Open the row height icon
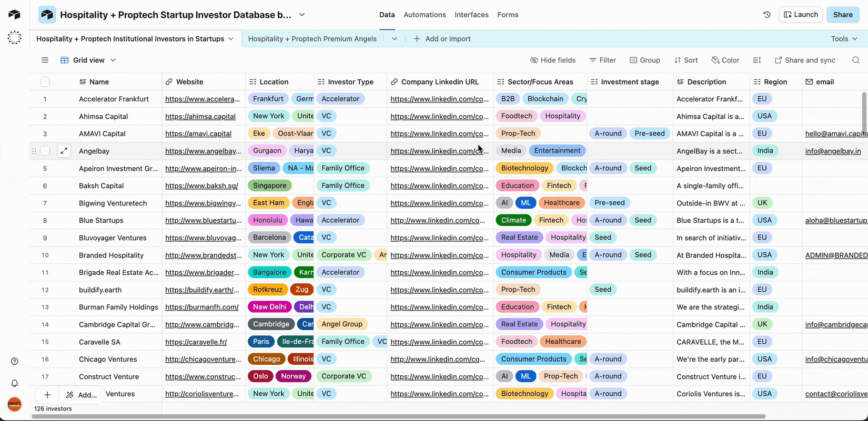Viewport: 868px width, 421px height. click(756, 60)
